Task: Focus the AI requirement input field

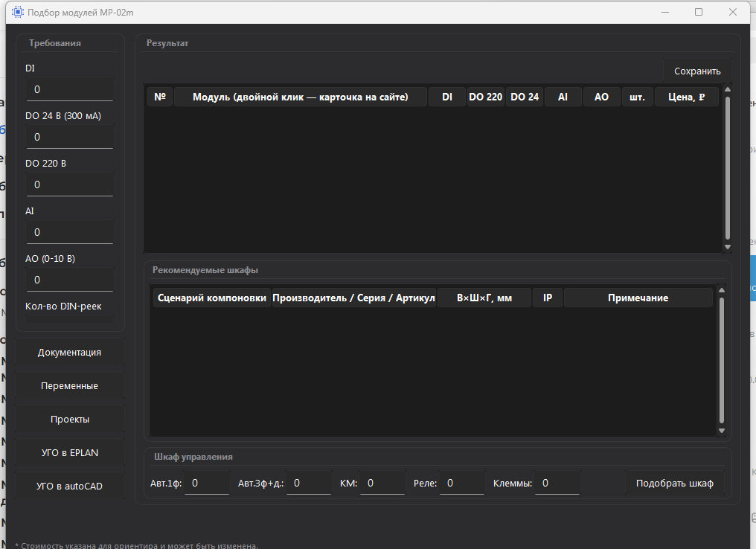Action: (x=70, y=232)
